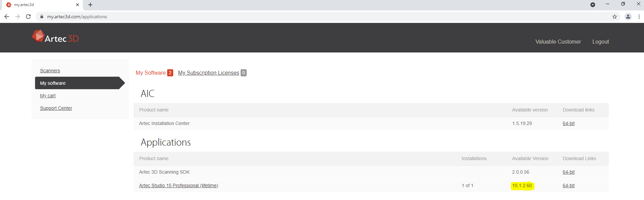Open My cart in sidebar
Viewport: 644px width, 200px height.
(48, 96)
